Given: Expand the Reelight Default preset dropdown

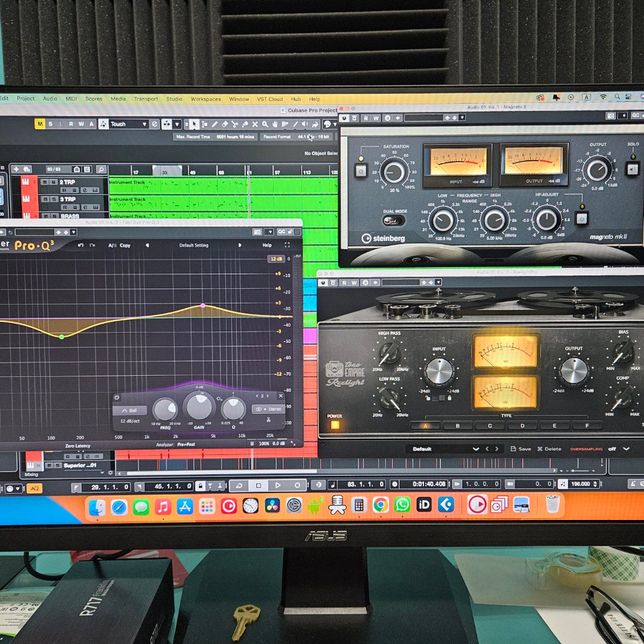Looking at the screenshot, I should [476, 449].
